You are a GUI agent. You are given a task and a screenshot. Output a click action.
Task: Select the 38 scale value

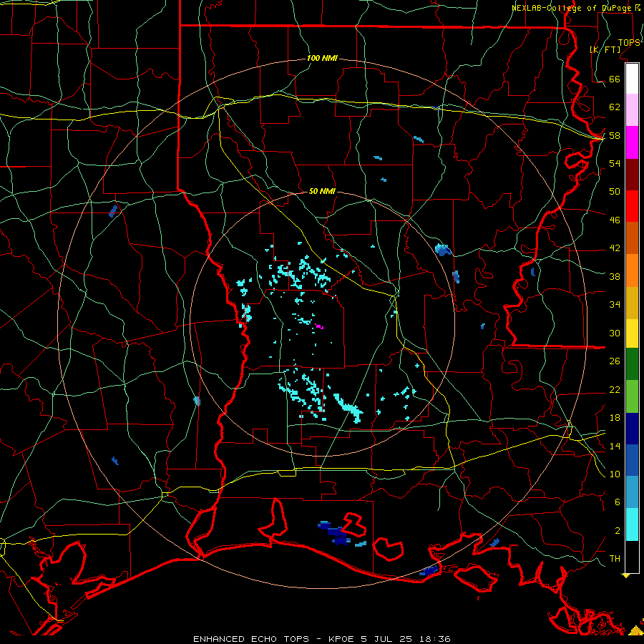pos(615,276)
